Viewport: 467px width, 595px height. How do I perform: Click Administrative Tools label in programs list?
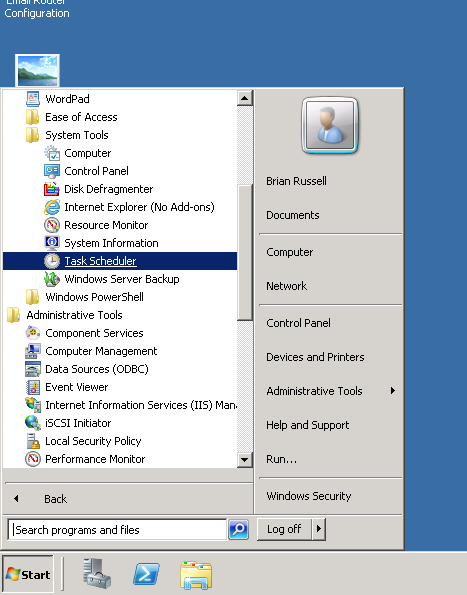(x=74, y=315)
